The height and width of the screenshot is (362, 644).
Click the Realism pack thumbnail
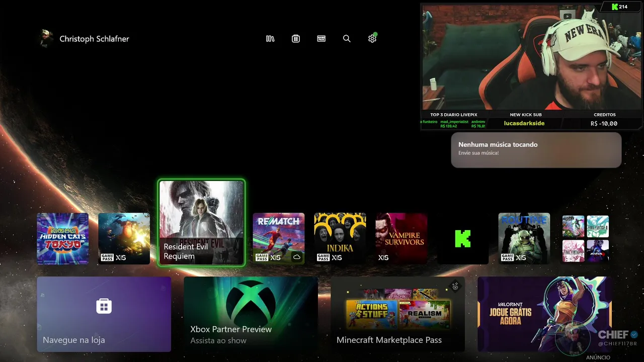(x=424, y=314)
